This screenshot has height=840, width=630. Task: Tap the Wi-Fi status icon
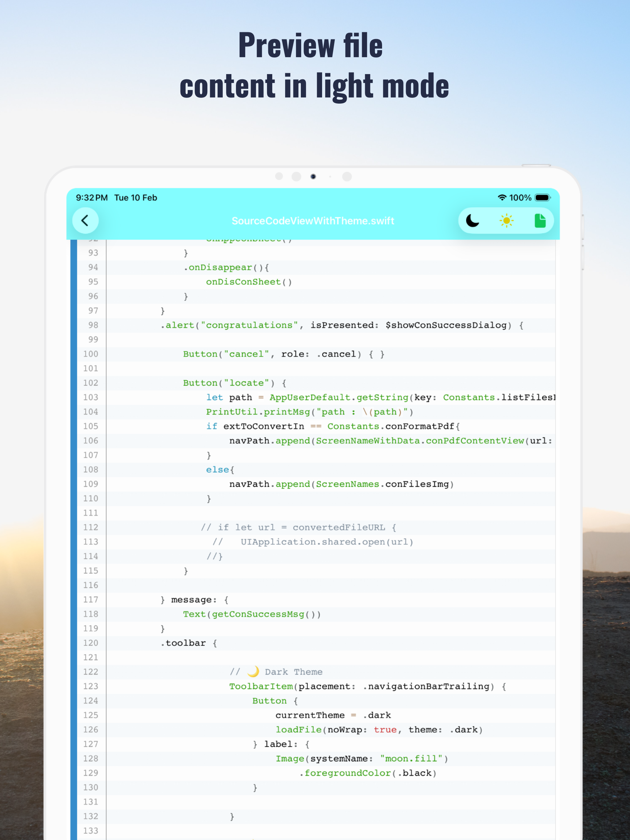coord(502,197)
